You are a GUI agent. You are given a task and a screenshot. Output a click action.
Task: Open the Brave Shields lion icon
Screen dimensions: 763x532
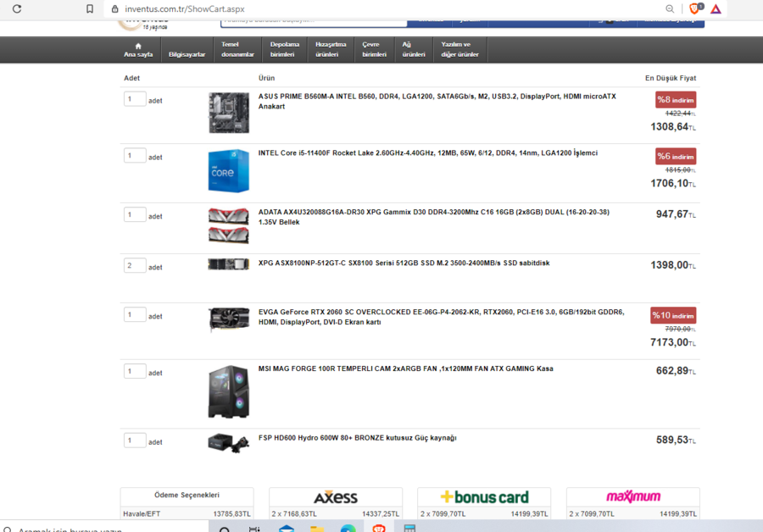(695, 8)
